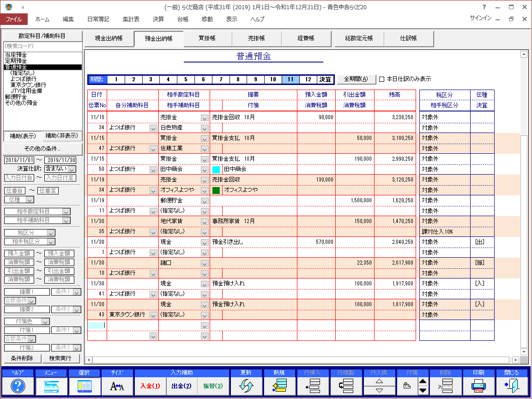This screenshot has width=532, height=399.
Task: Click the horizontal scrollbar right arrow
Action: 515,360
